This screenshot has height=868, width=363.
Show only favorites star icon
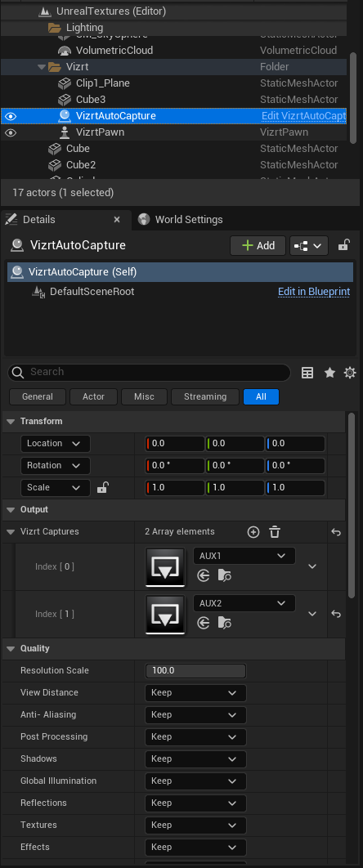[x=329, y=373]
